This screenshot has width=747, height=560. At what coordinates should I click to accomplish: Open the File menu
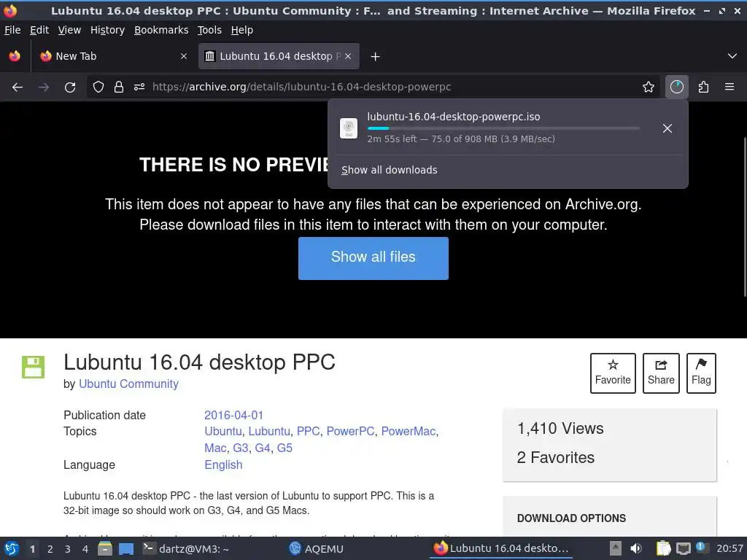[x=12, y=30]
